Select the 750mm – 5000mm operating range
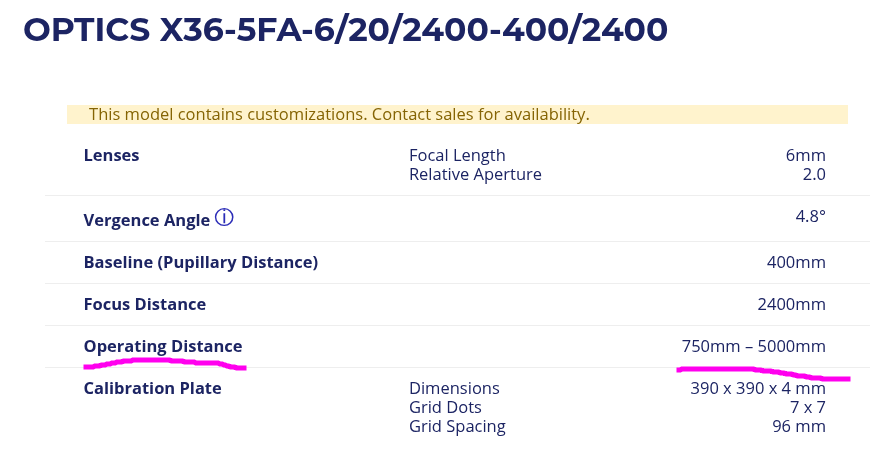Viewport: 883px width, 464px height. point(753,347)
